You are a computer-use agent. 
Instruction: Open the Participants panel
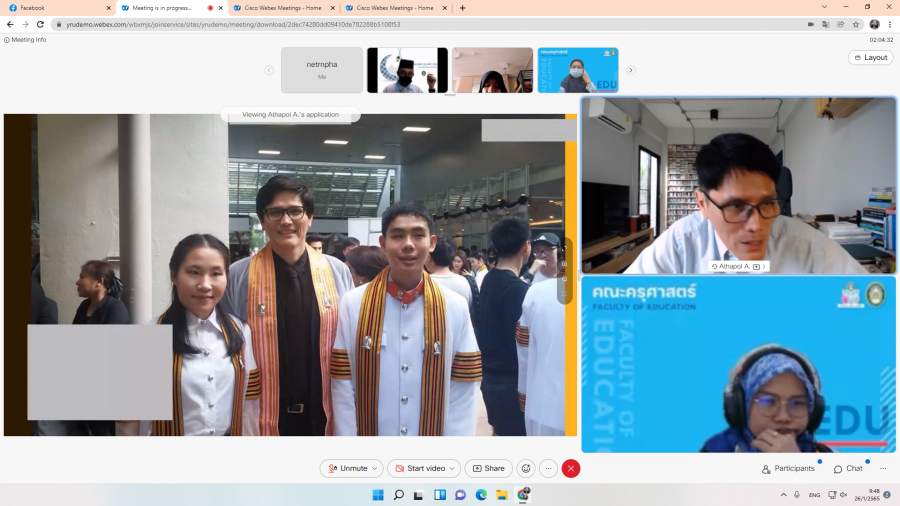(788, 468)
